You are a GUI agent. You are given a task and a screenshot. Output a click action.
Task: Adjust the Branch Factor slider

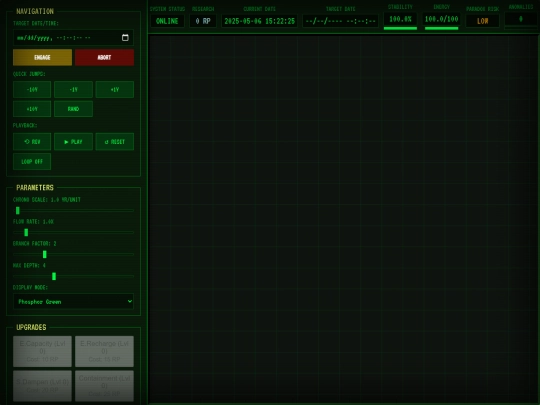pyautogui.click(x=73, y=255)
